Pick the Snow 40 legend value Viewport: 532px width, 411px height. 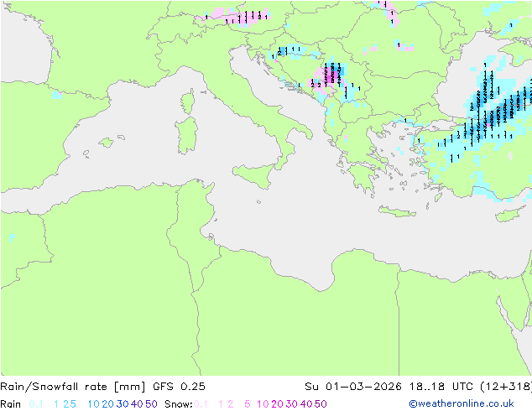[x=306, y=404]
